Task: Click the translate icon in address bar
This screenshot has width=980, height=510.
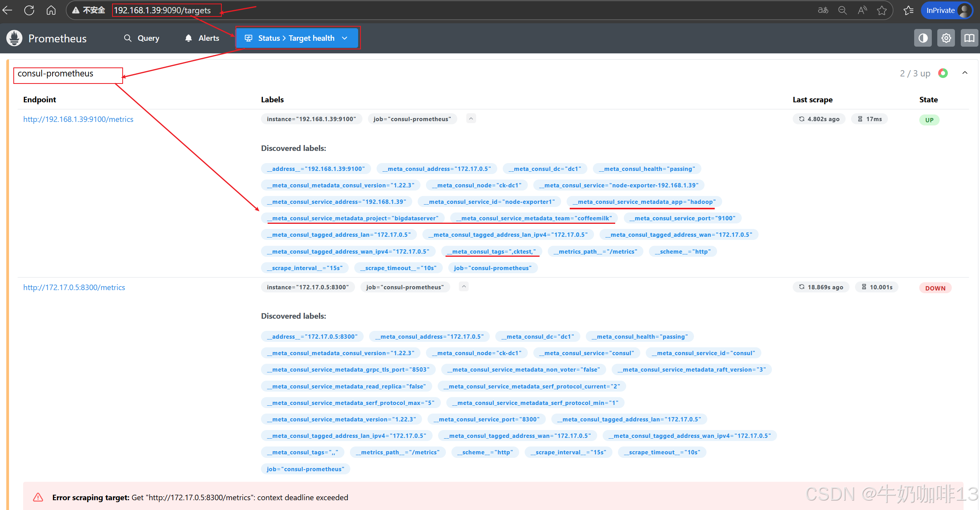Action: pyautogui.click(x=823, y=10)
